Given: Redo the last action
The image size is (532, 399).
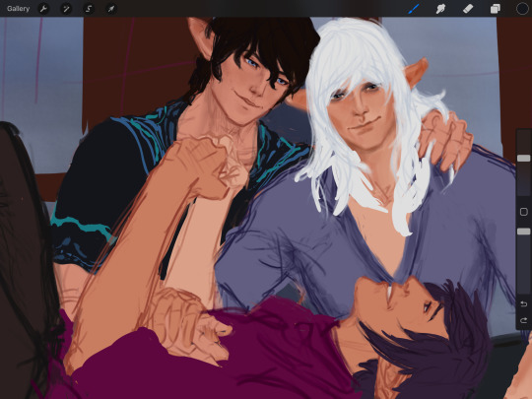Looking at the screenshot, I should pyautogui.click(x=523, y=320).
